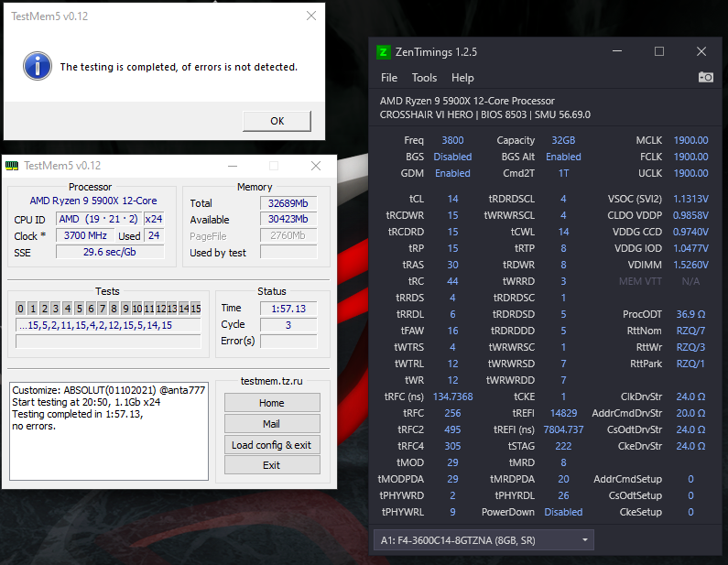Click the Mail button in TestMem5
Screen dimensions: 728x565
(x=272, y=424)
